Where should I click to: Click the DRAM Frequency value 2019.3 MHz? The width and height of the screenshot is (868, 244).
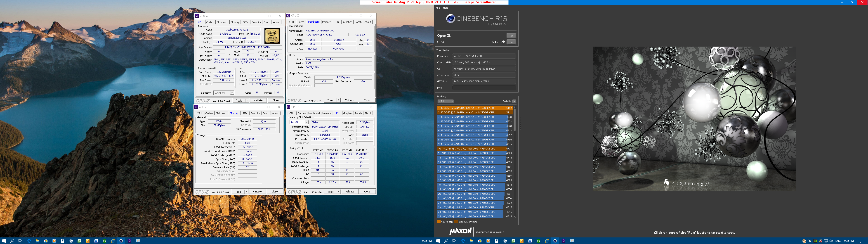tap(247, 139)
